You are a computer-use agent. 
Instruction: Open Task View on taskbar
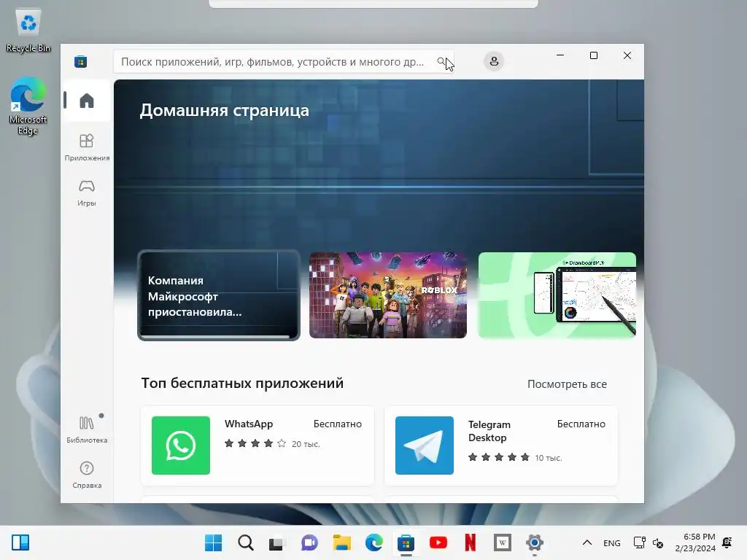(x=276, y=542)
